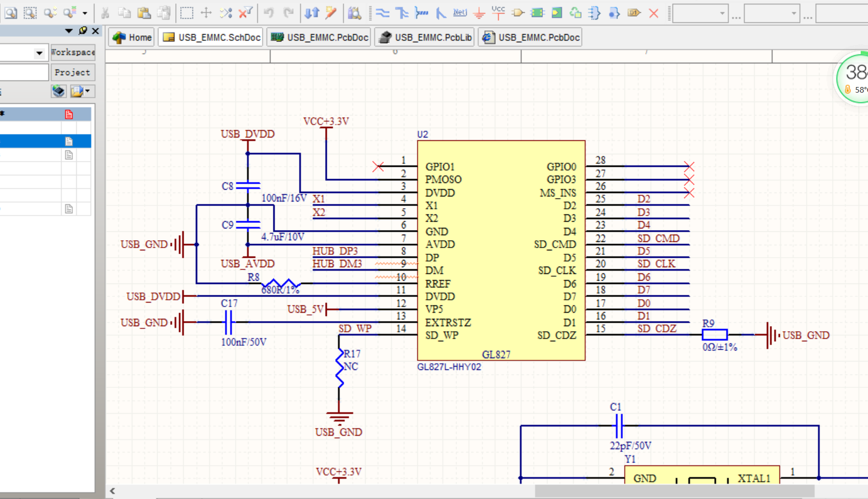Click the Cut scissors icon
Screen dimensions: 868x499
[x=105, y=12]
